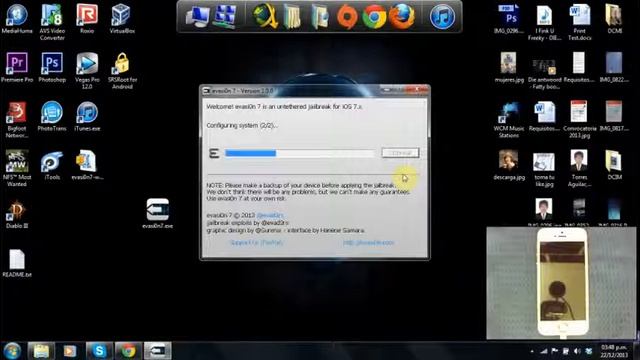This screenshot has width=640, height=360.
Task: Launch NFS Most Wanted shortcut
Action: (x=17, y=168)
